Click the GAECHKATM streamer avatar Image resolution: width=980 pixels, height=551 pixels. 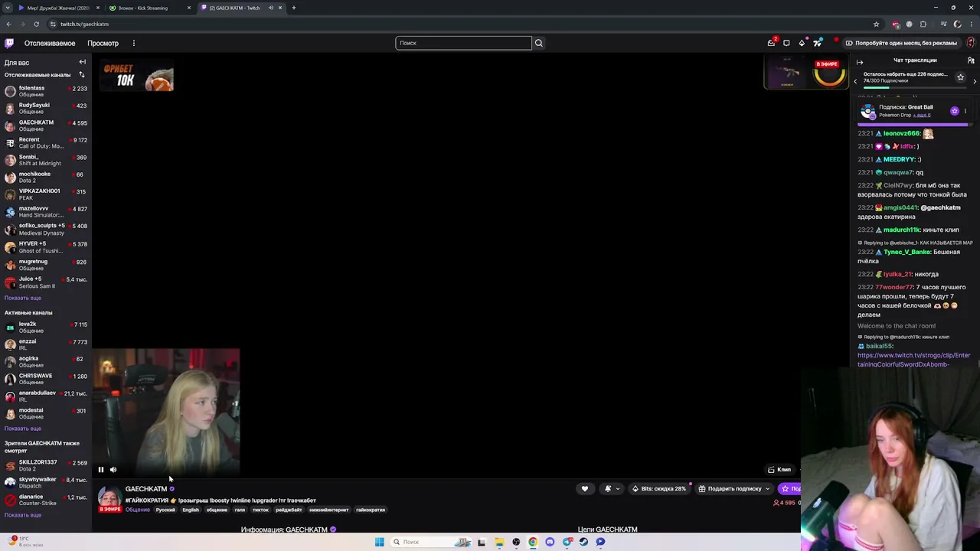[x=110, y=498]
